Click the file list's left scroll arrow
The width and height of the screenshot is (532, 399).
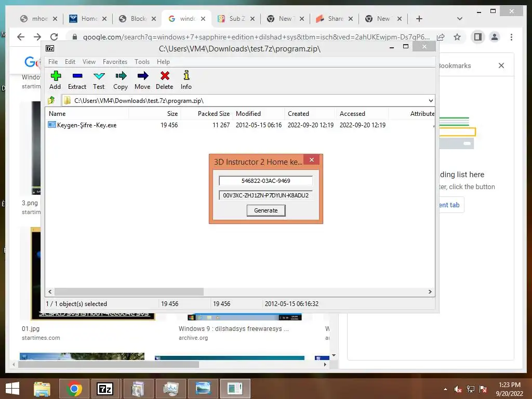(x=50, y=292)
